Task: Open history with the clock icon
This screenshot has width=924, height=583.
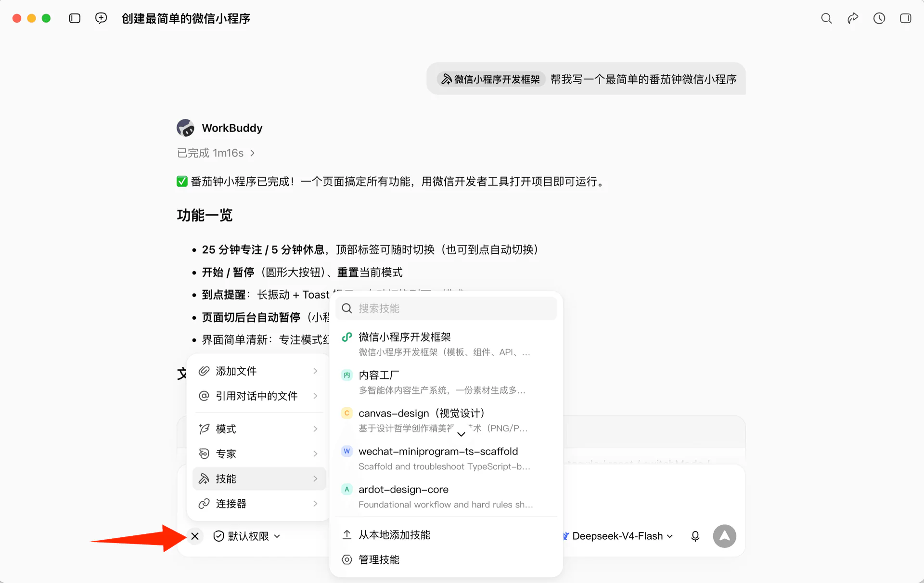Action: pyautogui.click(x=879, y=18)
